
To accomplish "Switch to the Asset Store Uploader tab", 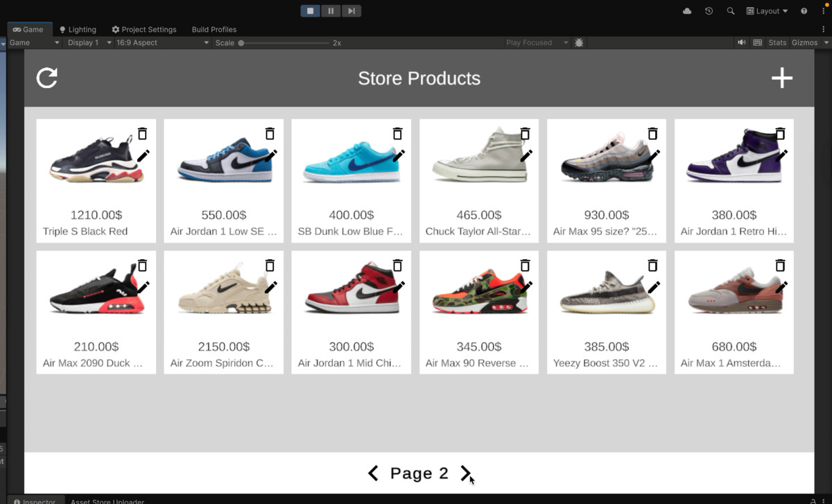I will pos(107,500).
